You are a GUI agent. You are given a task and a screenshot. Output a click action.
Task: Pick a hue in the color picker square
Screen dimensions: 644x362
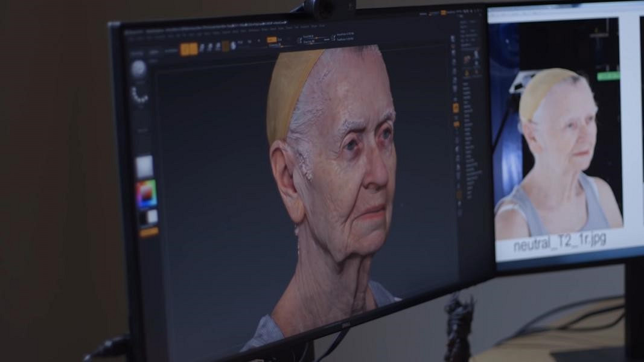pos(146,194)
